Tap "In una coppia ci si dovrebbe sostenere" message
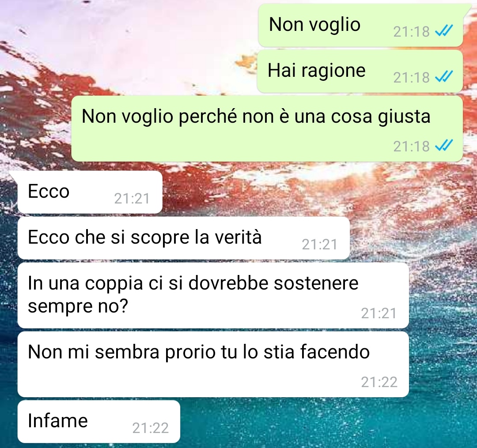The height and width of the screenshot is (448, 477). 213,295
